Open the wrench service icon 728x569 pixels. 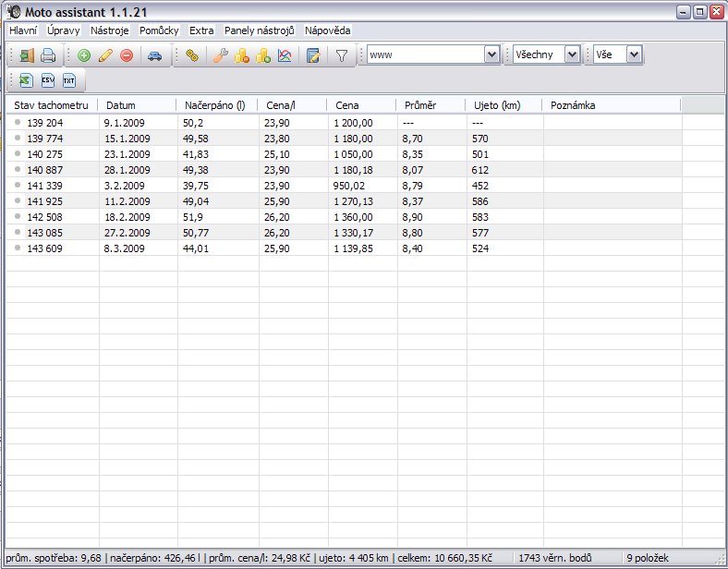pyautogui.click(x=220, y=55)
